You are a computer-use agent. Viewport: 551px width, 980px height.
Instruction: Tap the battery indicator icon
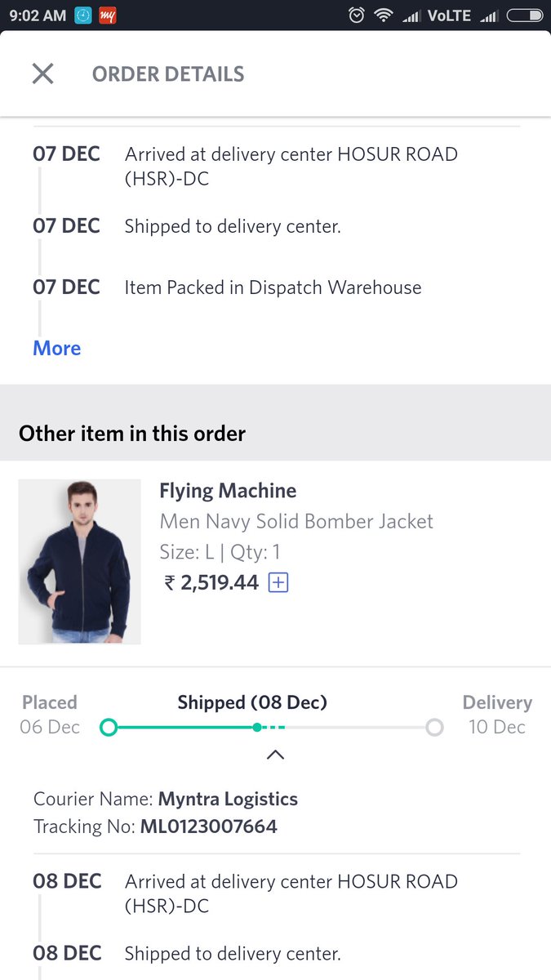[x=524, y=15]
